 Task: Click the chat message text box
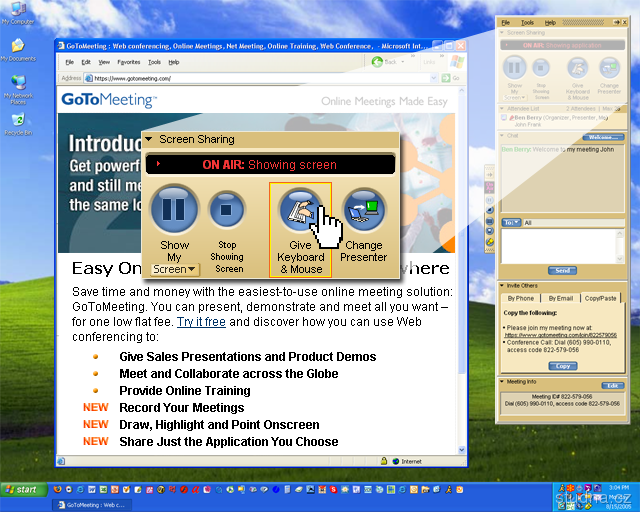(558, 246)
